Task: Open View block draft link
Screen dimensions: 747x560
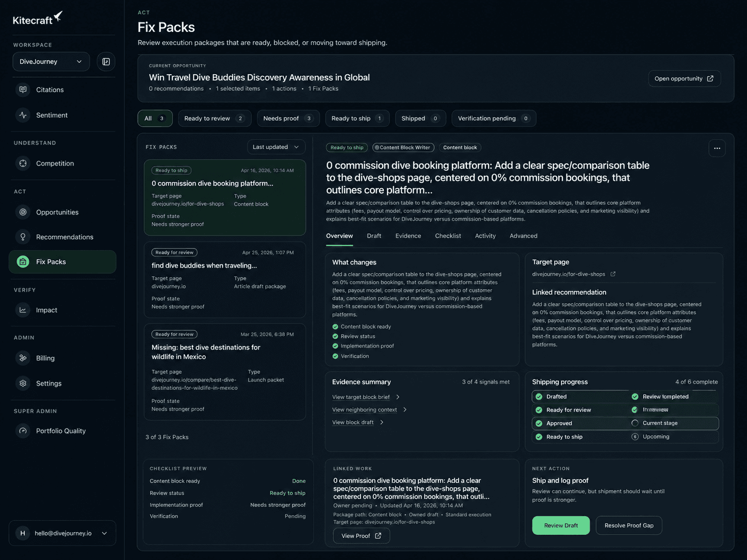Action: pyautogui.click(x=353, y=422)
